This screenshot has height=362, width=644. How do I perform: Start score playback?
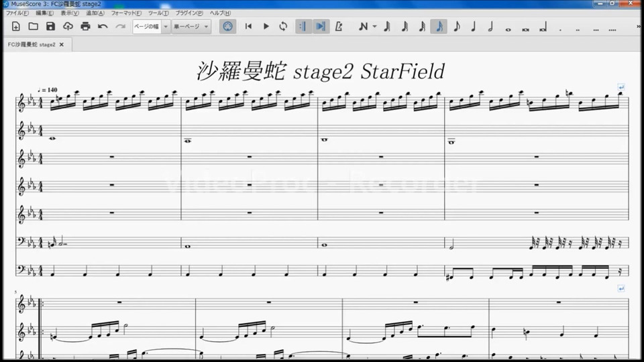coord(266,27)
